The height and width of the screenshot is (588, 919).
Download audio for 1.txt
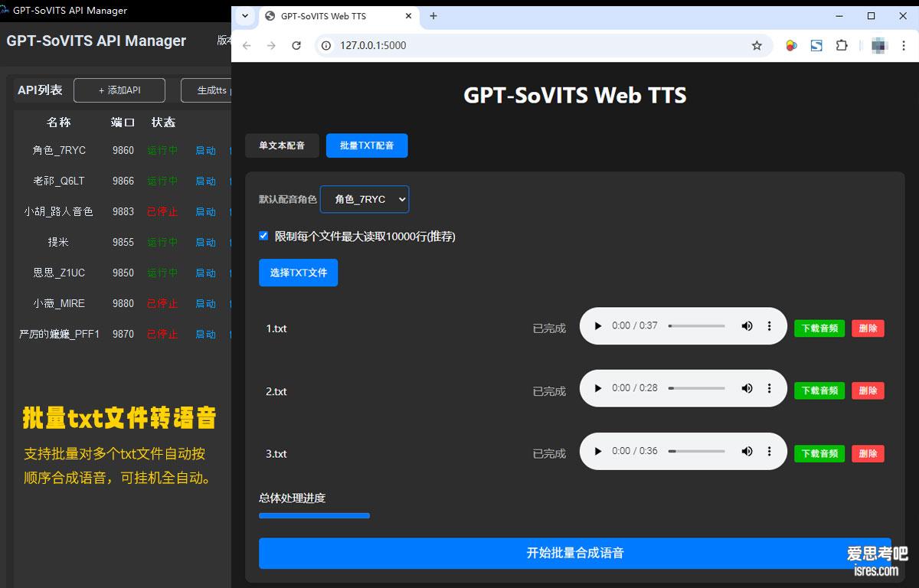click(819, 328)
